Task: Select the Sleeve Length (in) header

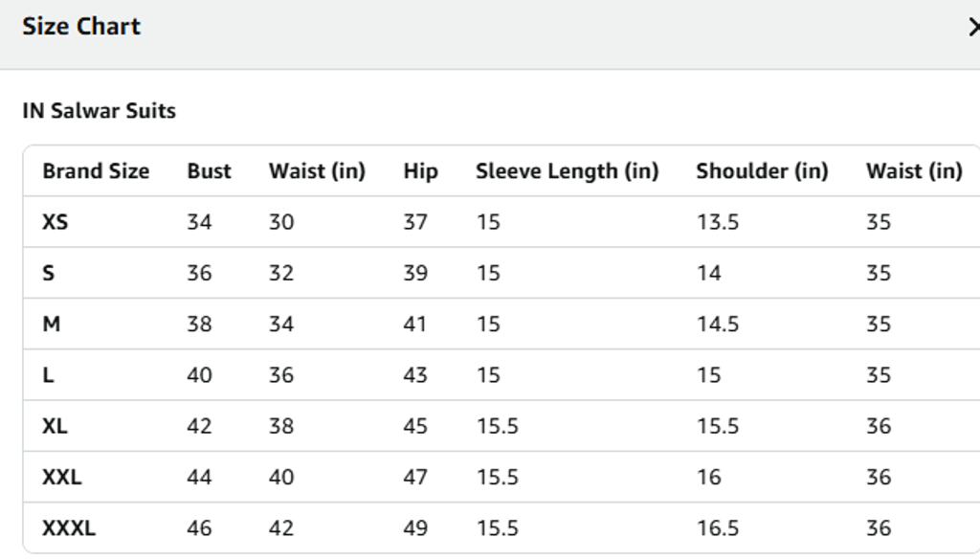Action: 567,171
